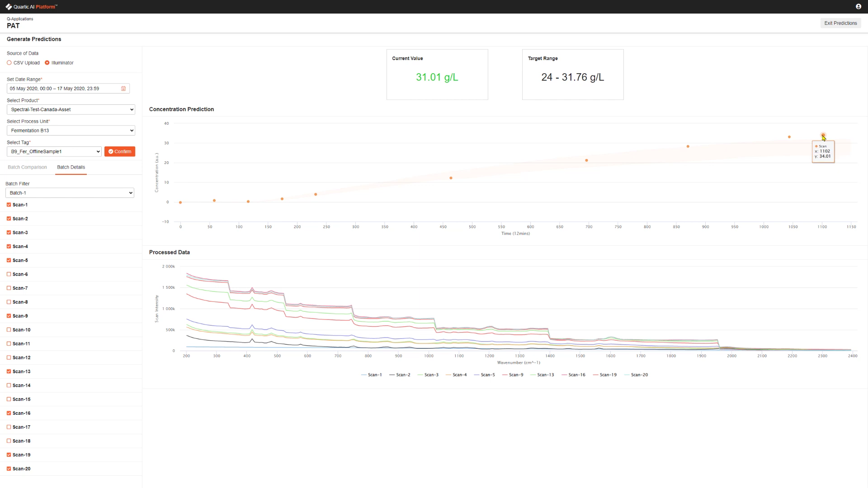
Task: Click the Set Date Range field
Action: click(63, 89)
